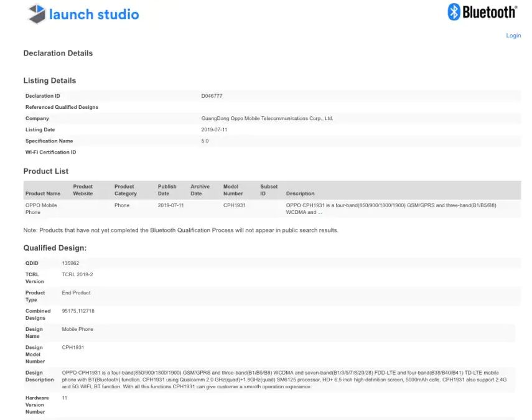532x420 pixels.
Task: Select QDID value 135962
Action: 70,263
